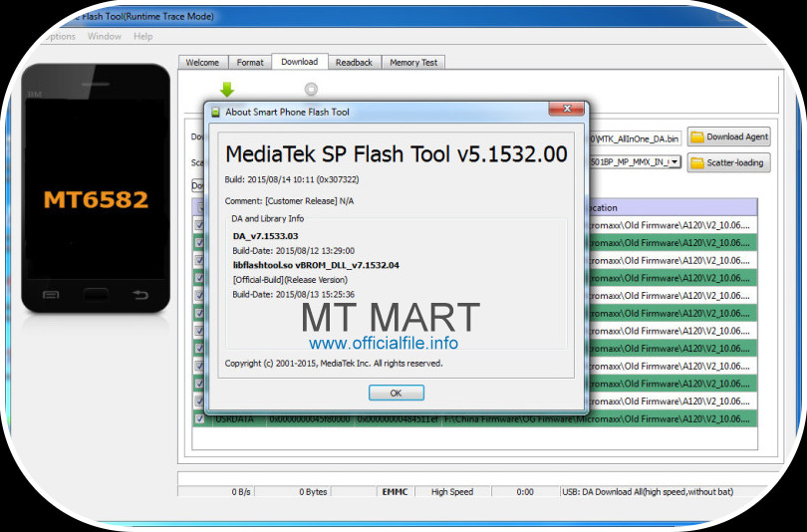Click the Scatter-loading button

[x=728, y=163]
